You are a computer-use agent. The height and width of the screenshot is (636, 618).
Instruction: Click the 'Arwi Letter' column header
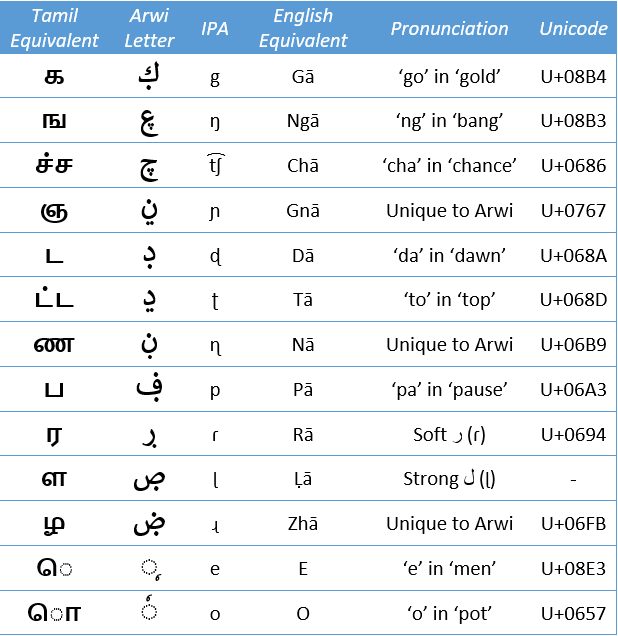(x=152, y=29)
